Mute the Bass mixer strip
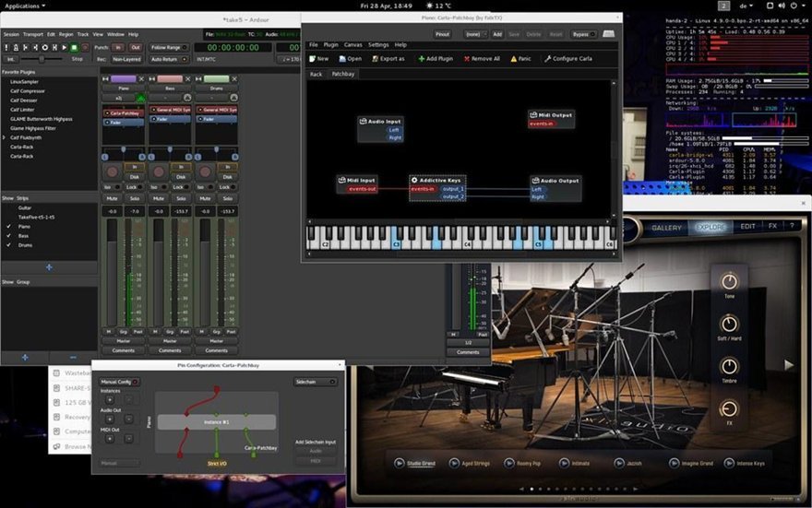This screenshot has height=508, width=812. tap(159, 198)
